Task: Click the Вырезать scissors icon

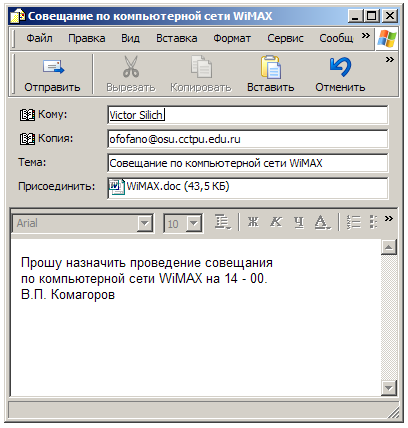Action: [131, 67]
